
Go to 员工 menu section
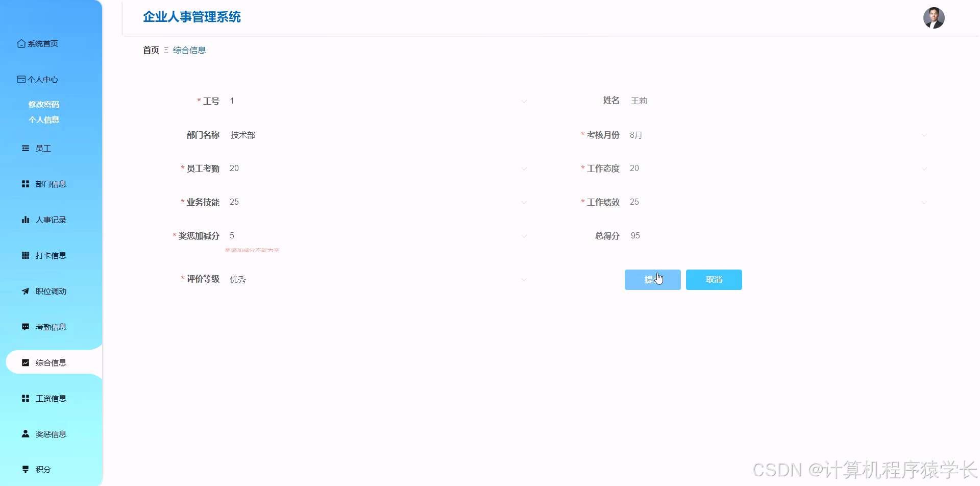(43, 149)
